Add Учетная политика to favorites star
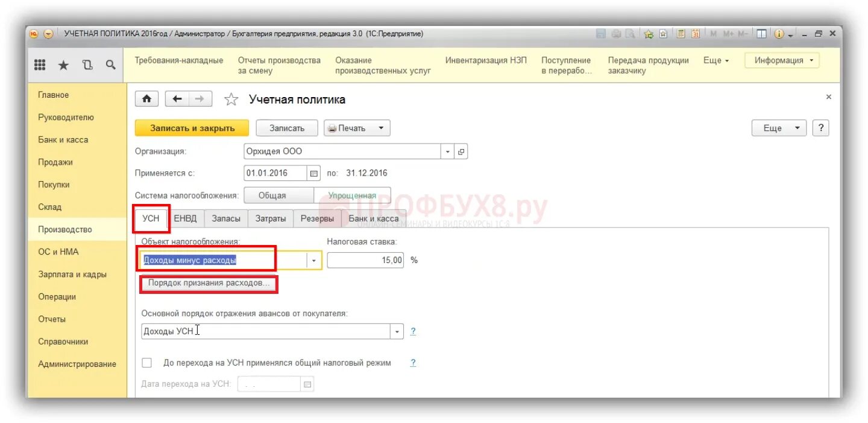Viewport: 868px width, 423px height. tap(231, 100)
